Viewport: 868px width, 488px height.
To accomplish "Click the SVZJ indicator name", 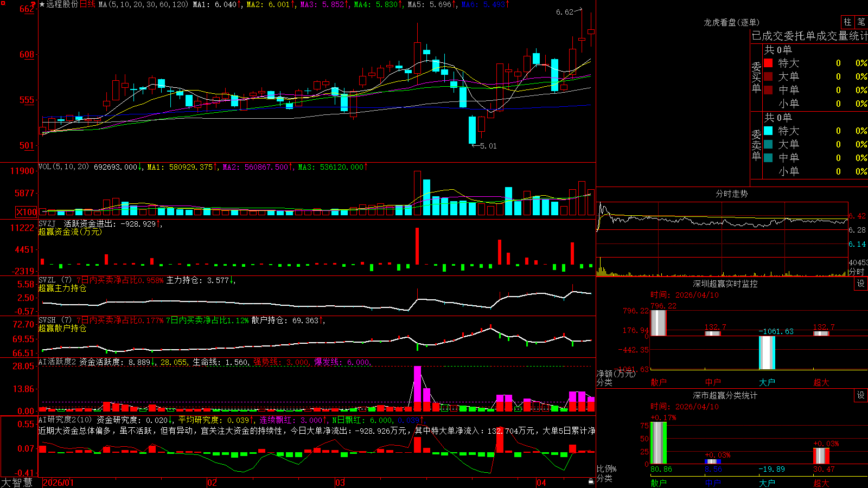I will pyautogui.click(x=47, y=223).
